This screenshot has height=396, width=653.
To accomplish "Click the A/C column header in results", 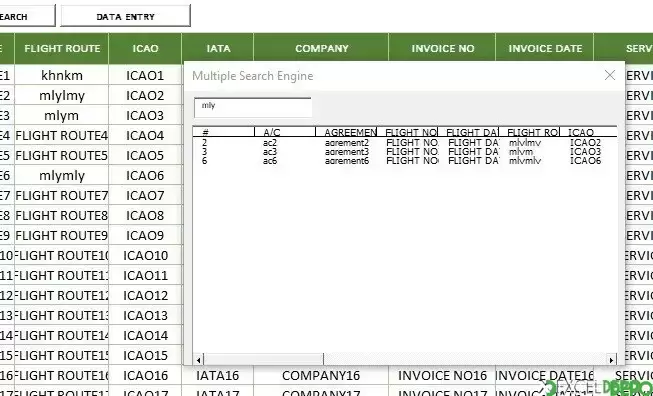I will tap(285, 132).
